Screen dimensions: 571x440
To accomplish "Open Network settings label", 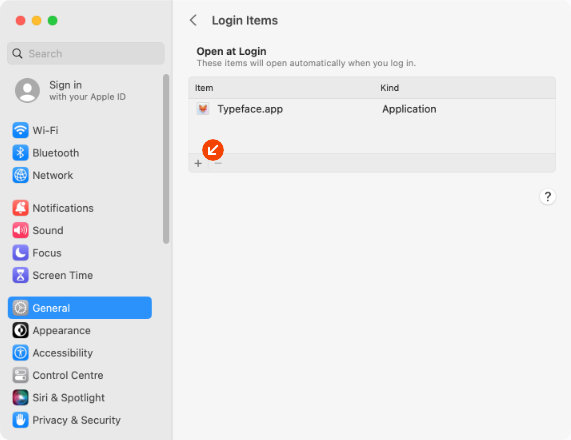I will [x=53, y=175].
